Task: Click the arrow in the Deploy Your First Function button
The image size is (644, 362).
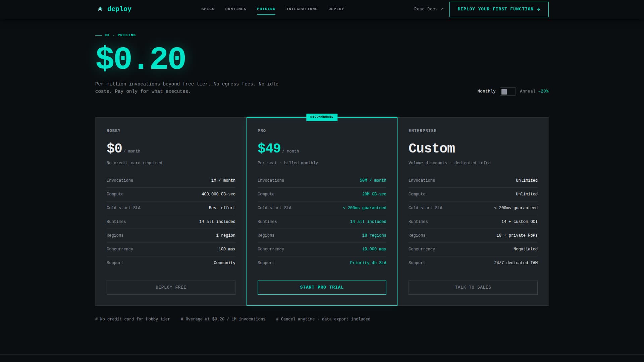Action: tap(538, 9)
